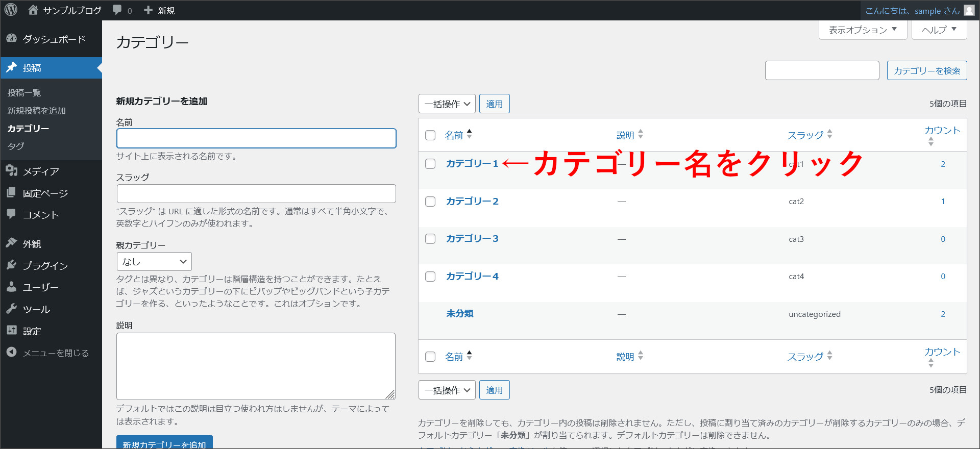This screenshot has height=449, width=980.
Task: Open the comments bubble icon in admin bar
Action: click(117, 10)
